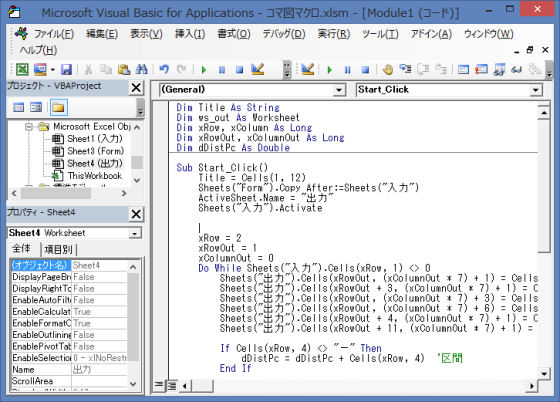Open the Start_Click procedure dropdown
560x402 pixels.
coord(535,90)
